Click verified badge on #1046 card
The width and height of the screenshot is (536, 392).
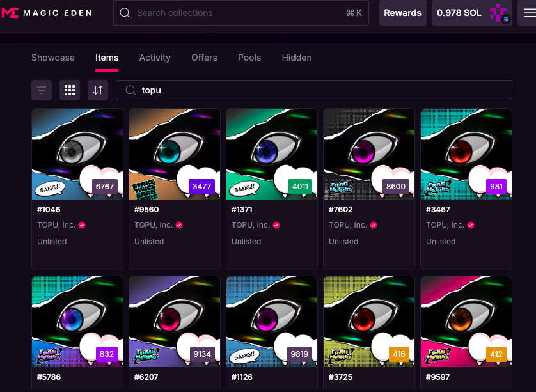(82, 225)
